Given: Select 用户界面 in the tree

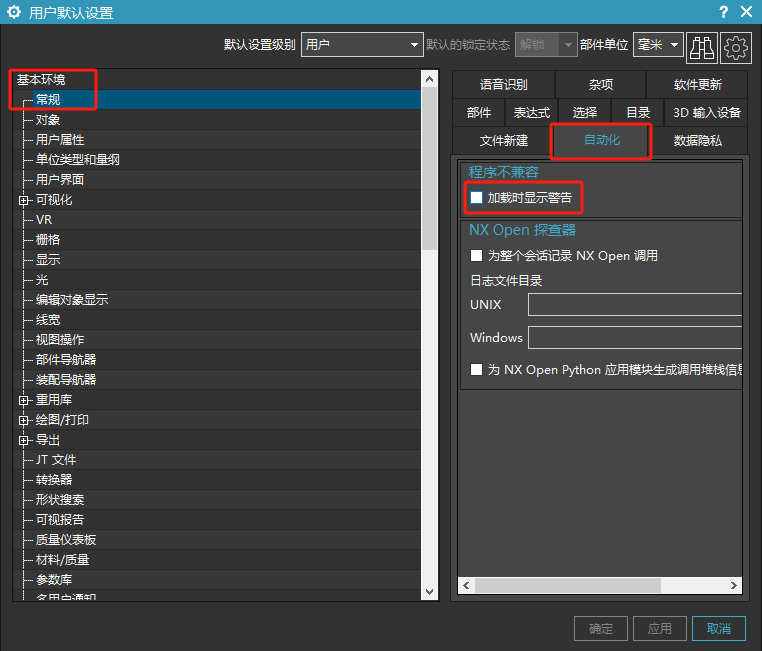Looking at the screenshot, I should 60,180.
